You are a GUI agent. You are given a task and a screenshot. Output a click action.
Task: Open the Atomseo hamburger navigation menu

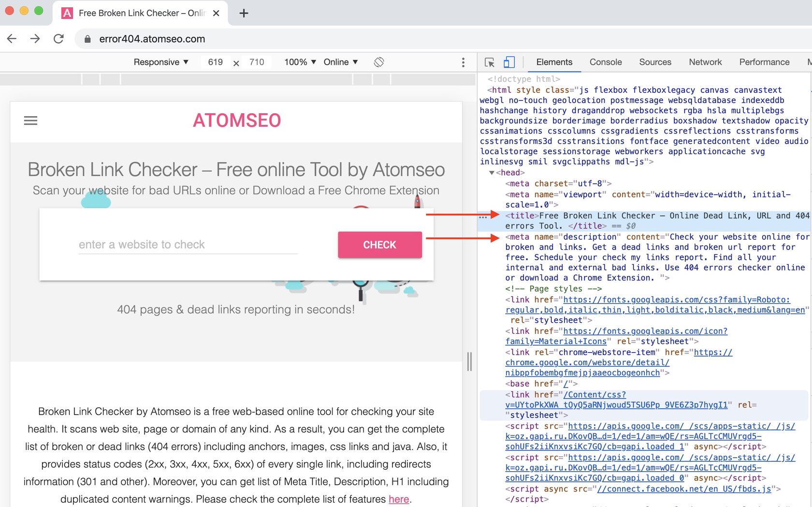(x=30, y=120)
